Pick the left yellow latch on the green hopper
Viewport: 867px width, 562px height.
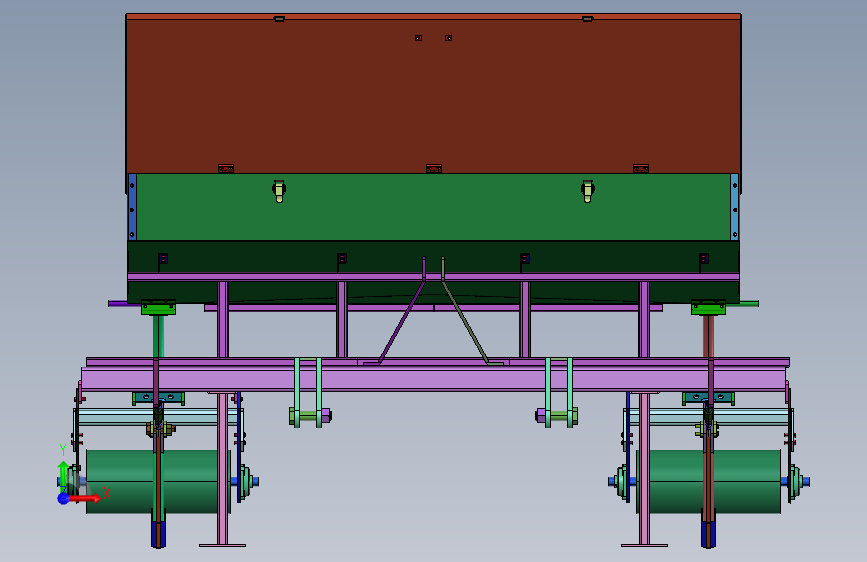(x=279, y=191)
